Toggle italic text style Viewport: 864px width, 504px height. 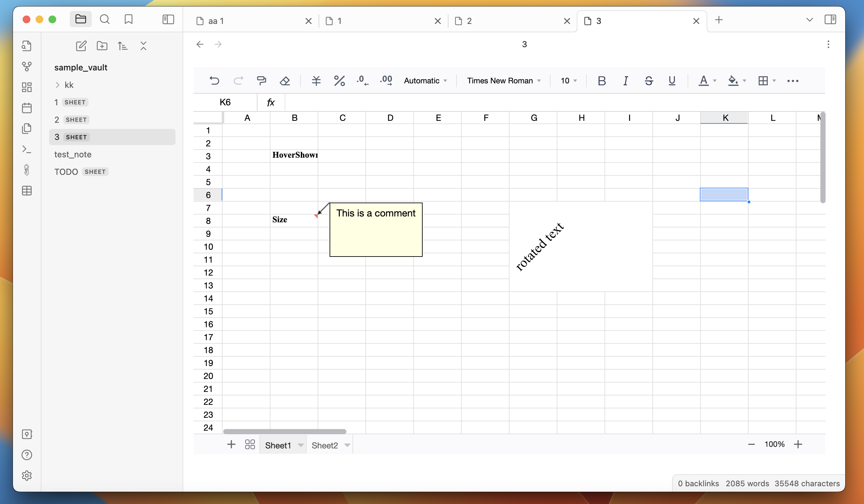tap(625, 80)
